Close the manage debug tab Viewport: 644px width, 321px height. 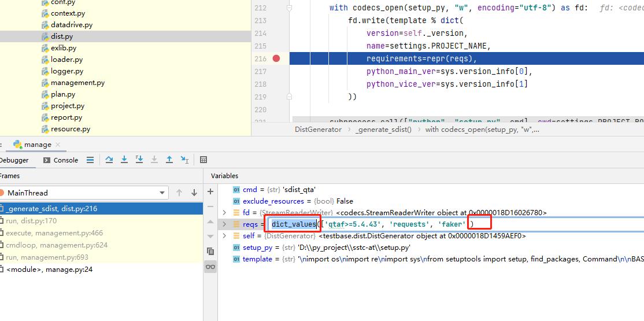(x=58, y=145)
